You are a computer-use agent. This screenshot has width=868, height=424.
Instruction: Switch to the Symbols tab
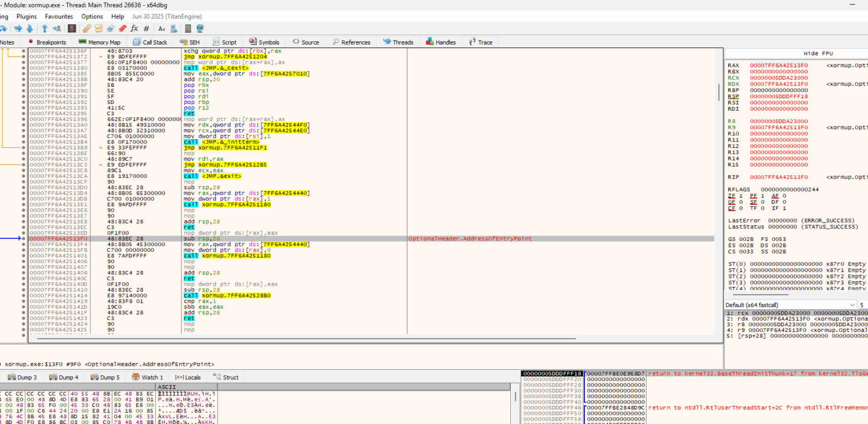point(264,42)
